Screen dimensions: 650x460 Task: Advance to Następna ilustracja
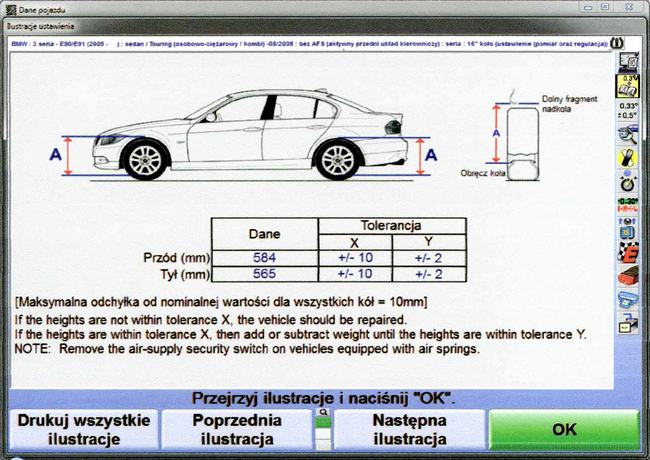[408, 430]
